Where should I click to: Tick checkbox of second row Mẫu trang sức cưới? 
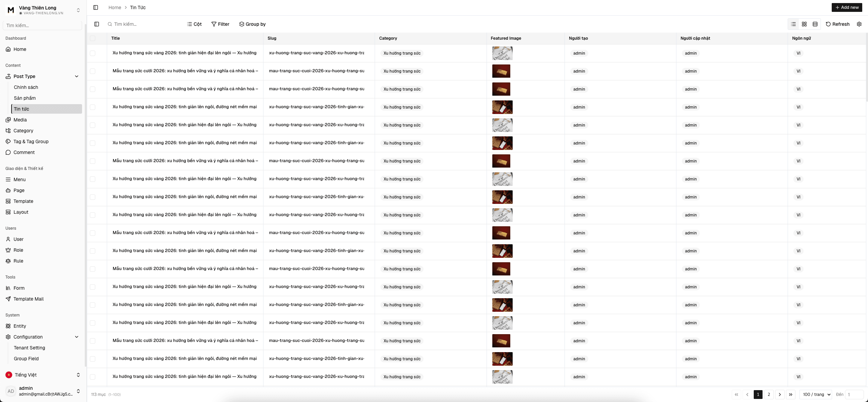coord(93,71)
